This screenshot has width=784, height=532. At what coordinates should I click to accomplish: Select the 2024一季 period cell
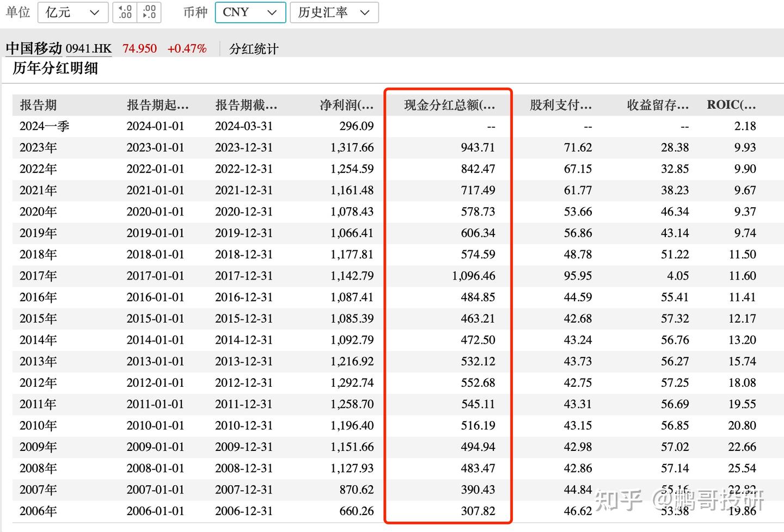point(44,126)
